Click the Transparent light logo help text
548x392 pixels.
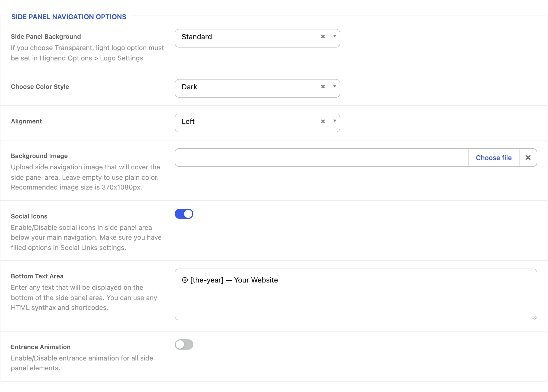pyautogui.click(x=87, y=53)
